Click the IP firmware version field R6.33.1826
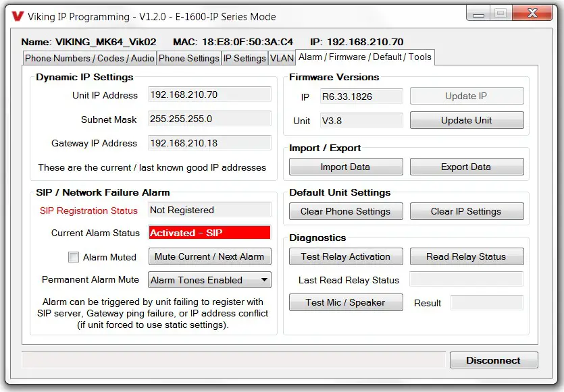Screen dimensions: 564x392 (x=361, y=96)
